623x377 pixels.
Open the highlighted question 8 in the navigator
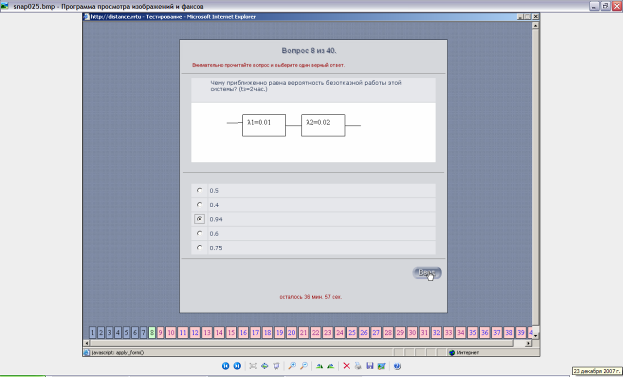pos(152,333)
